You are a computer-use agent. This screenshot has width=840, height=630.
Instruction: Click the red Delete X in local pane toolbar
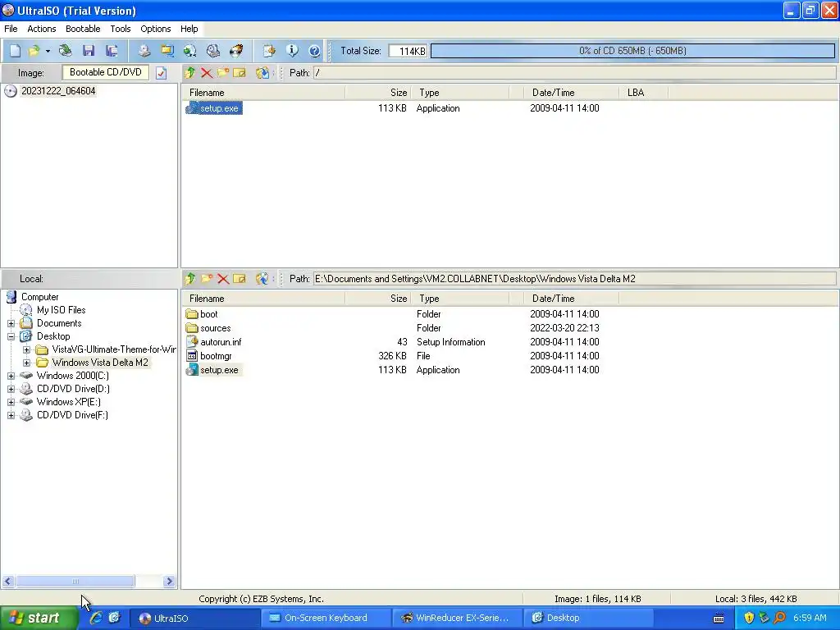click(x=223, y=279)
